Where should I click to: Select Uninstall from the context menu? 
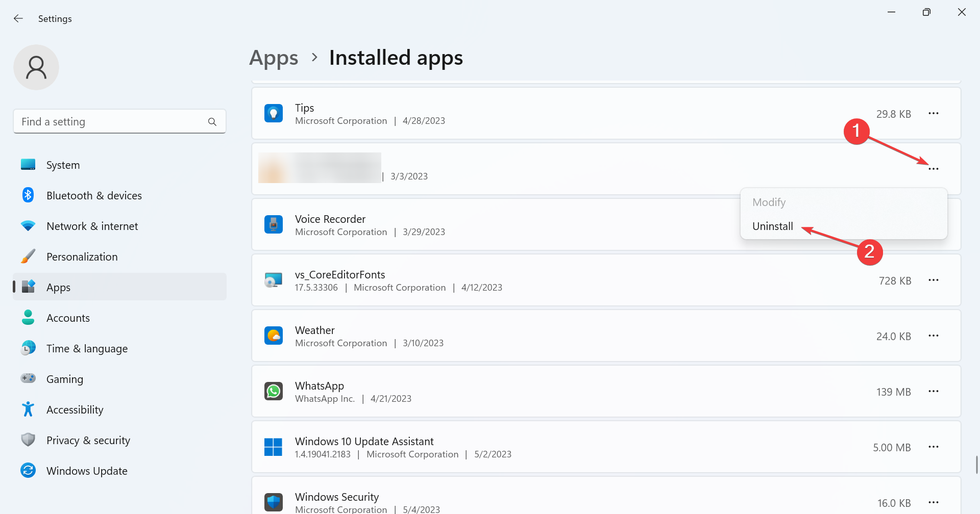pos(772,226)
